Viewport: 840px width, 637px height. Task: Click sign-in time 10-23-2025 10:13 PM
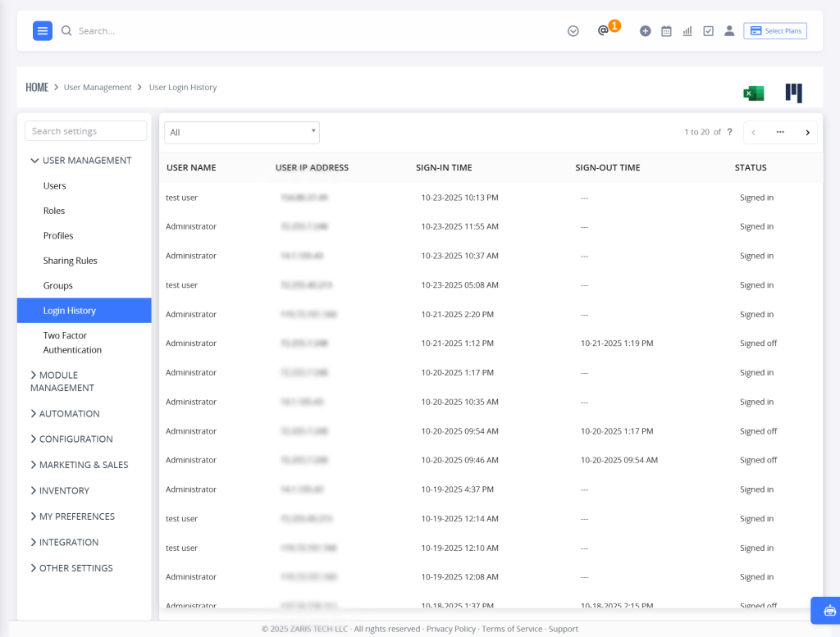(459, 198)
